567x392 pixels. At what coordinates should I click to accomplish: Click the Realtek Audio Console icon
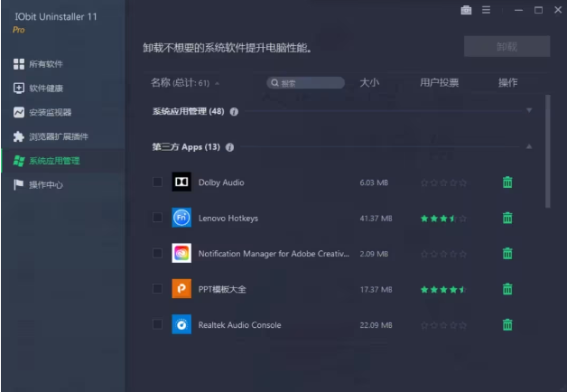point(181,324)
